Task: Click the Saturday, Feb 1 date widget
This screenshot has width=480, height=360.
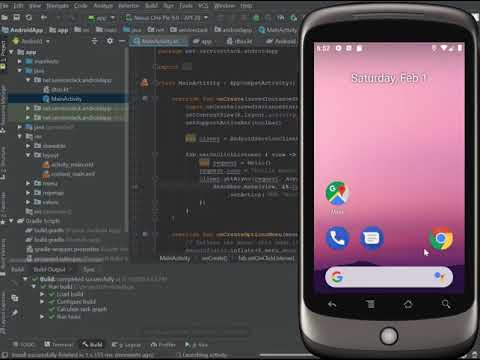Action: [389, 78]
